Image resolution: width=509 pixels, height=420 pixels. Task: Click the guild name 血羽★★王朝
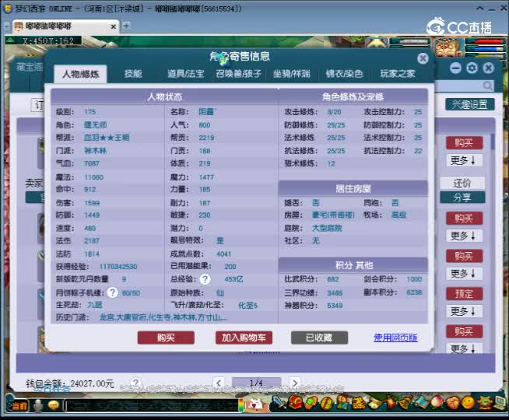click(107, 138)
